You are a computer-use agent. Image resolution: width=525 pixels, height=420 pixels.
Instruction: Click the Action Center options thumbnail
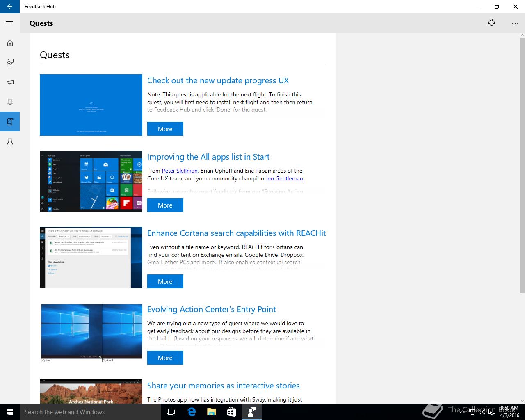pos(91,334)
